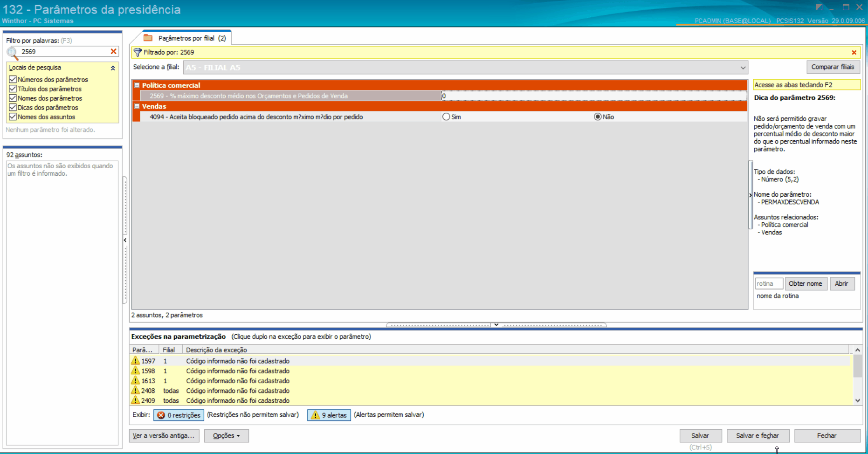Click 'Salvar e fechar' button
Image resolution: width=868 pixels, height=454 pixels.
click(758, 436)
